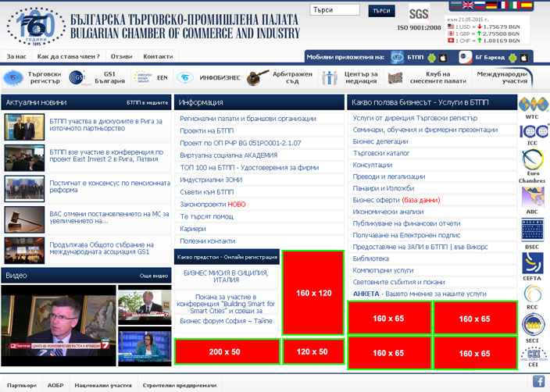Go to 'Арбитражен съд' section
Image resolution: width=550 pixels, height=392 pixels.
280,78
